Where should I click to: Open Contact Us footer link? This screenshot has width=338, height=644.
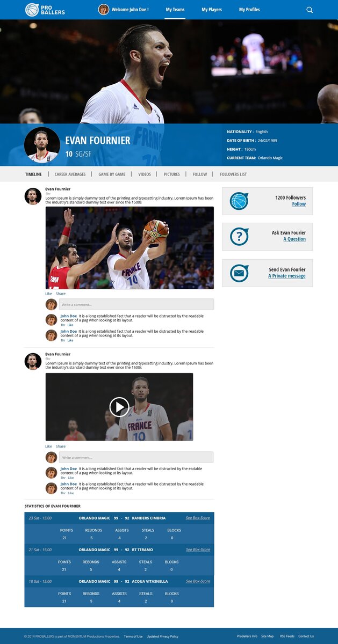pyautogui.click(x=306, y=636)
